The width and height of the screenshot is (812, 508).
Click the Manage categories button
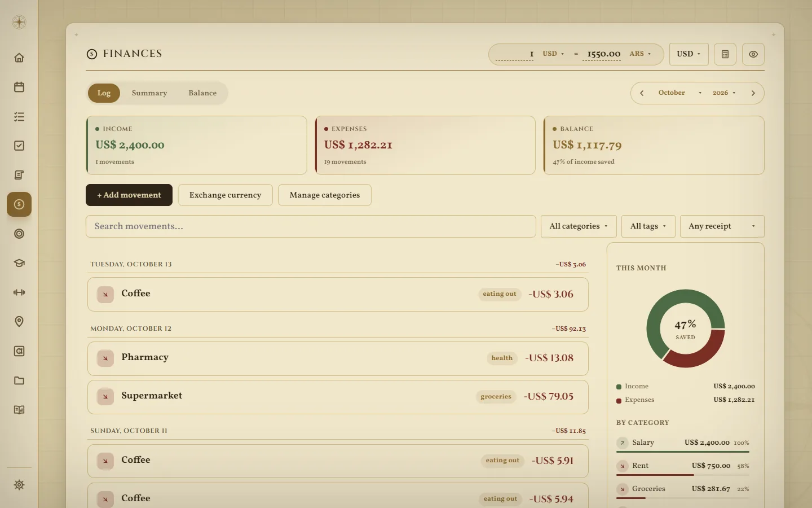[325, 195]
